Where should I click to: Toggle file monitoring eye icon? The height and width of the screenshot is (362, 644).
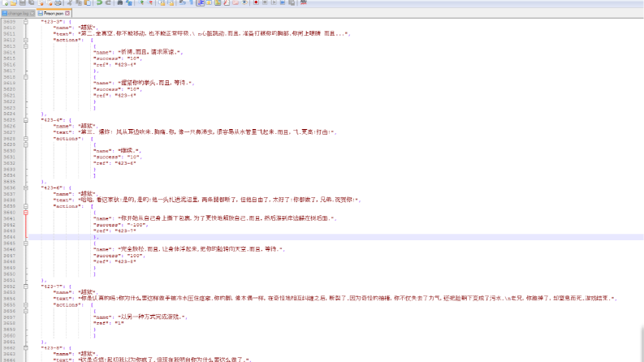[244, 2]
